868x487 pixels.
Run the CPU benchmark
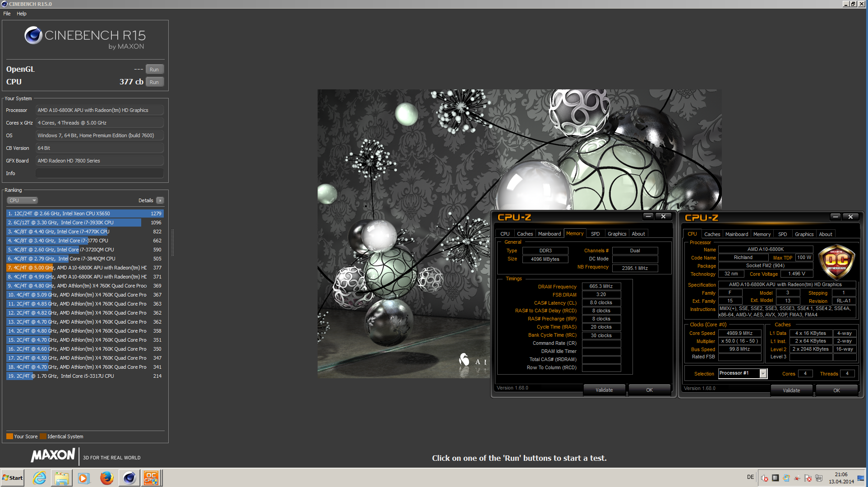tap(154, 82)
